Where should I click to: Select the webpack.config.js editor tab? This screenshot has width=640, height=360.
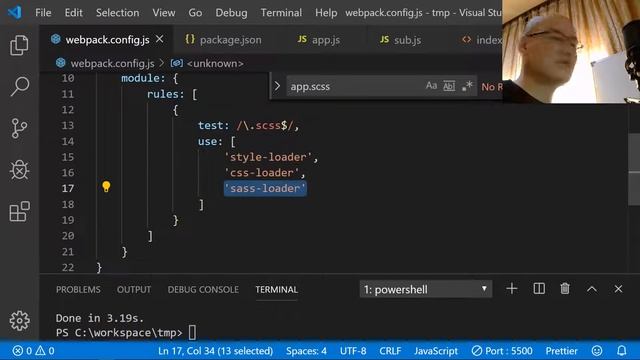click(x=107, y=40)
